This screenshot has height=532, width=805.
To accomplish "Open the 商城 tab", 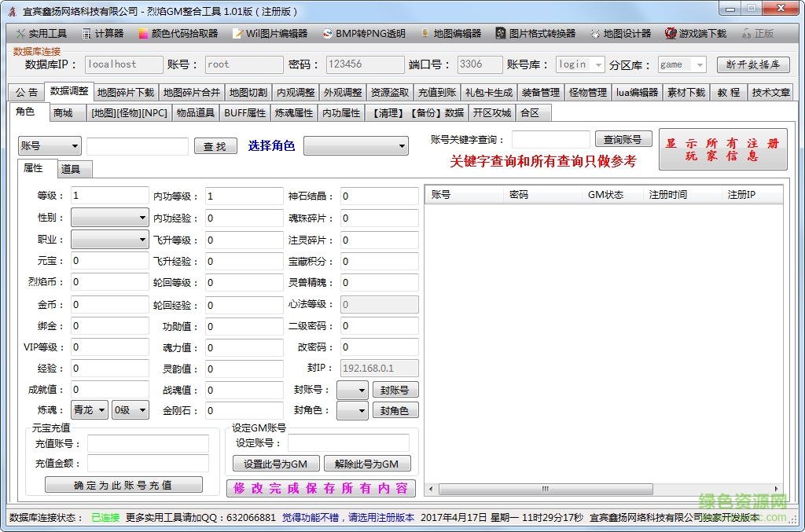I will tap(66, 112).
